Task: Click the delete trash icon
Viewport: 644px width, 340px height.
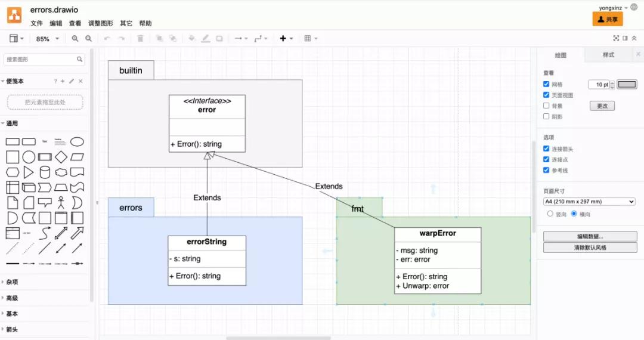Action: click(140, 38)
